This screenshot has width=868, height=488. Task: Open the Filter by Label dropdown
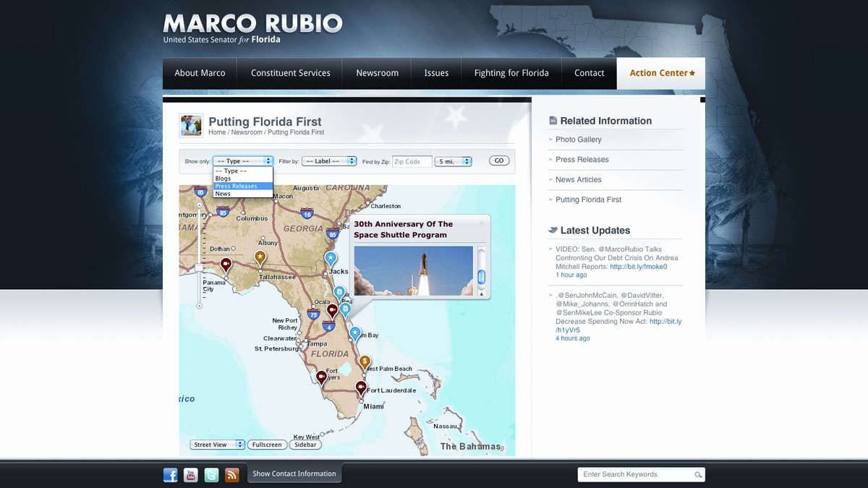pos(329,161)
